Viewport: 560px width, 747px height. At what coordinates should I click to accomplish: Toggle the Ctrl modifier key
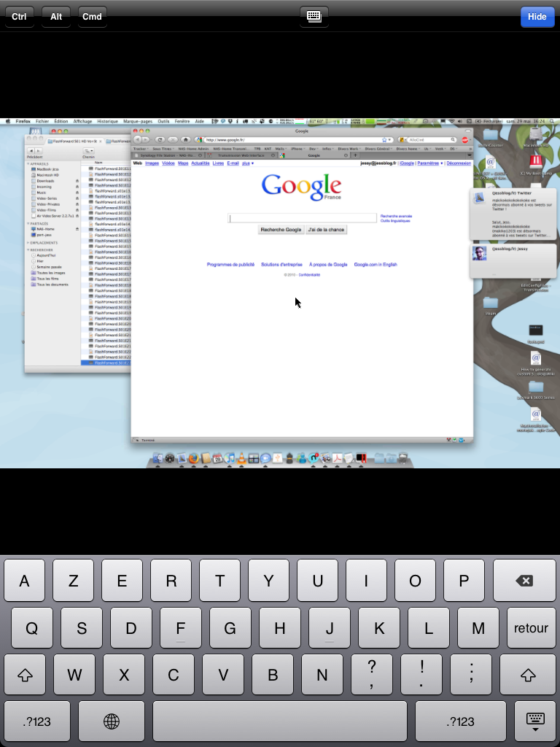point(19,16)
